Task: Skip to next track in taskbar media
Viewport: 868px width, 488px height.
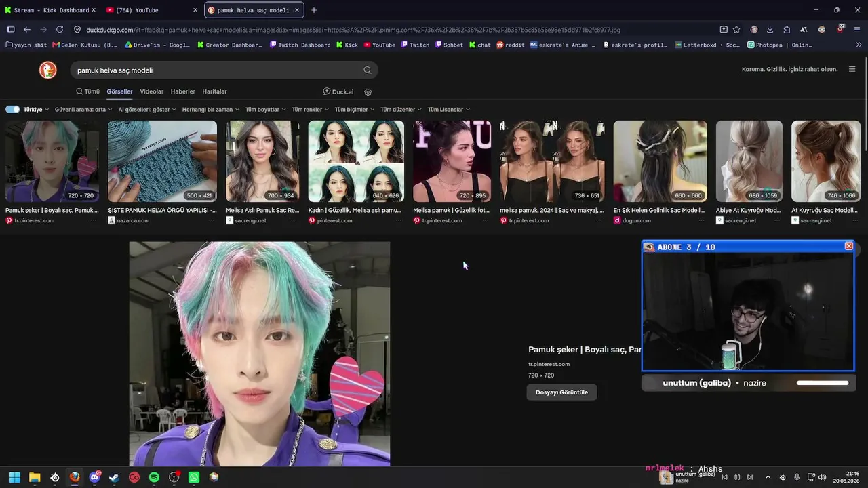Action: (x=750, y=477)
